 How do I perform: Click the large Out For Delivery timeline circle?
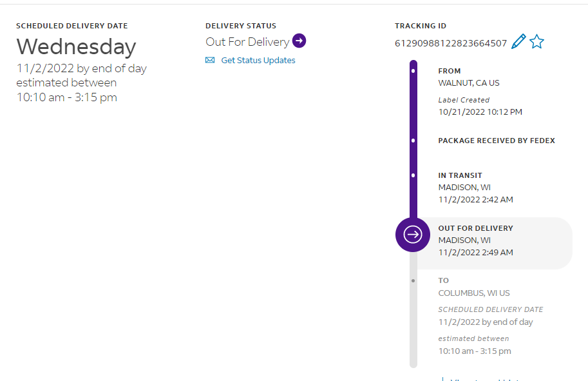click(412, 234)
